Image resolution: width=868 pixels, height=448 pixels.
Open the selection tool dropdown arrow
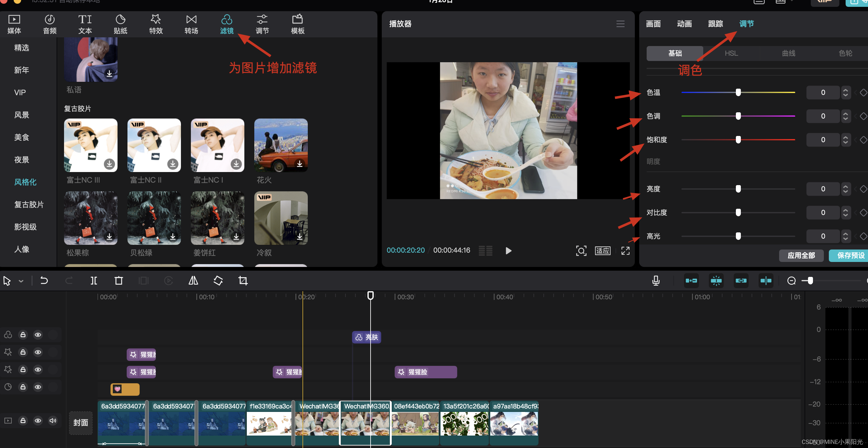(x=21, y=281)
